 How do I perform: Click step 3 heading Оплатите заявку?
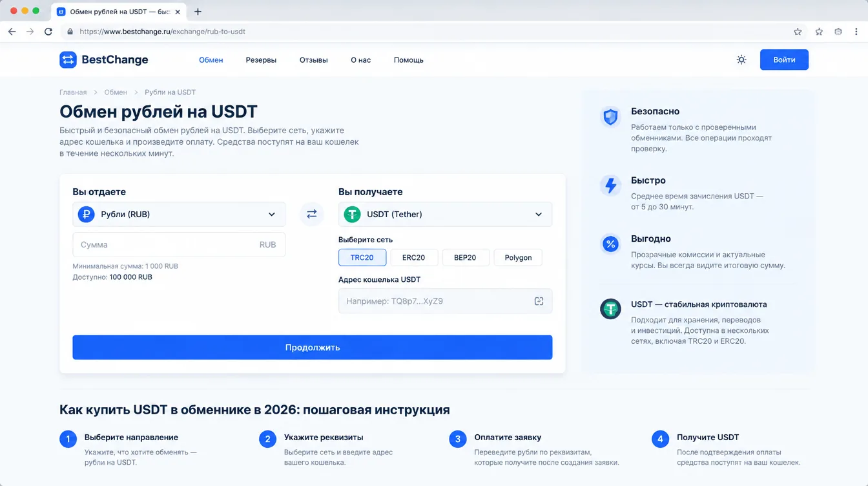tap(508, 438)
